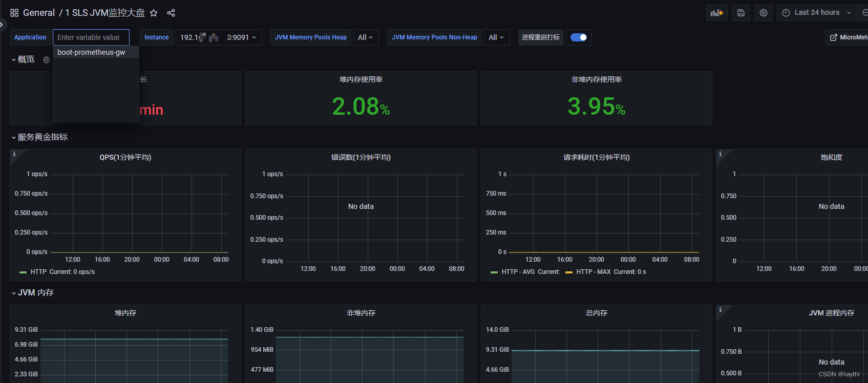Click the 3.95% non-heap usage value
The image size is (868, 383).
[597, 107]
